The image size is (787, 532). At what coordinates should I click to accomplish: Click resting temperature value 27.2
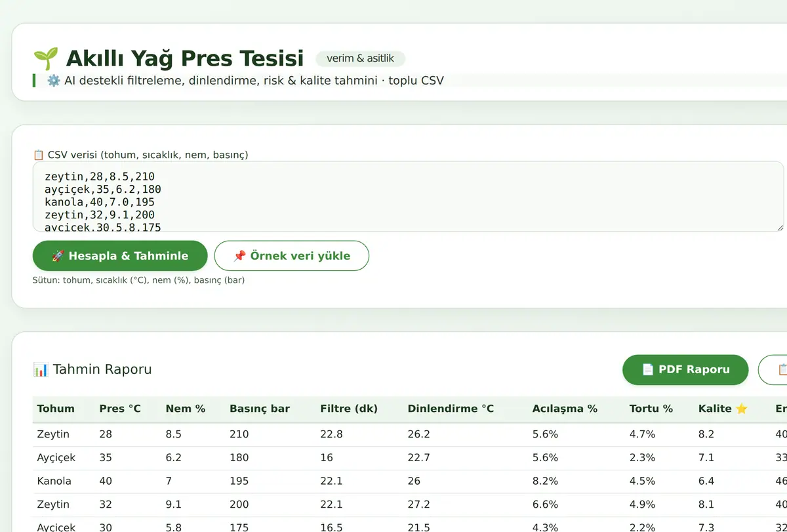click(419, 504)
